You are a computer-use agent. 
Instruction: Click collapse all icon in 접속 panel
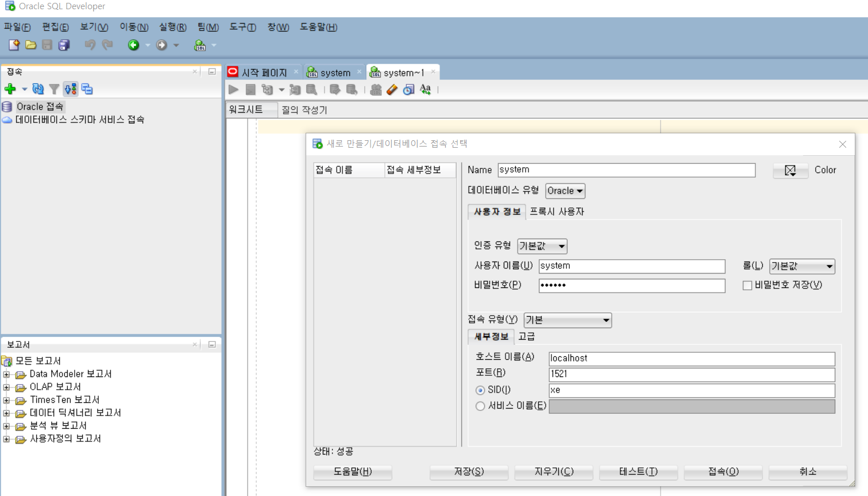[x=87, y=89]
